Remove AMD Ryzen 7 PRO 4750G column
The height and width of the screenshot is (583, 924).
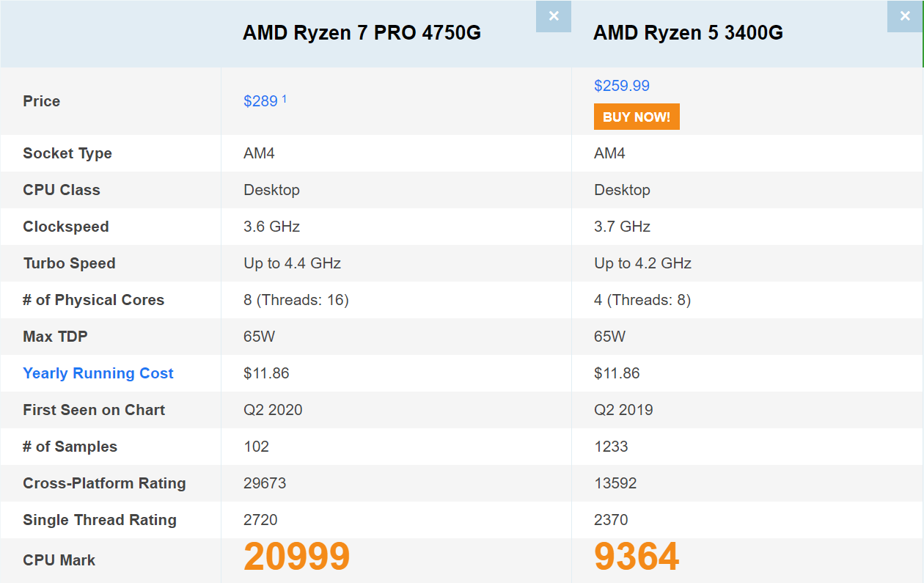[x=554, y=16]
